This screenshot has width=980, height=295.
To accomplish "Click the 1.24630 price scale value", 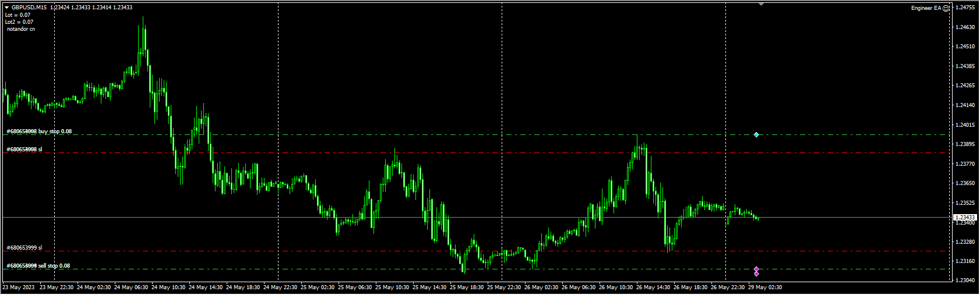I will coord(965,27).
